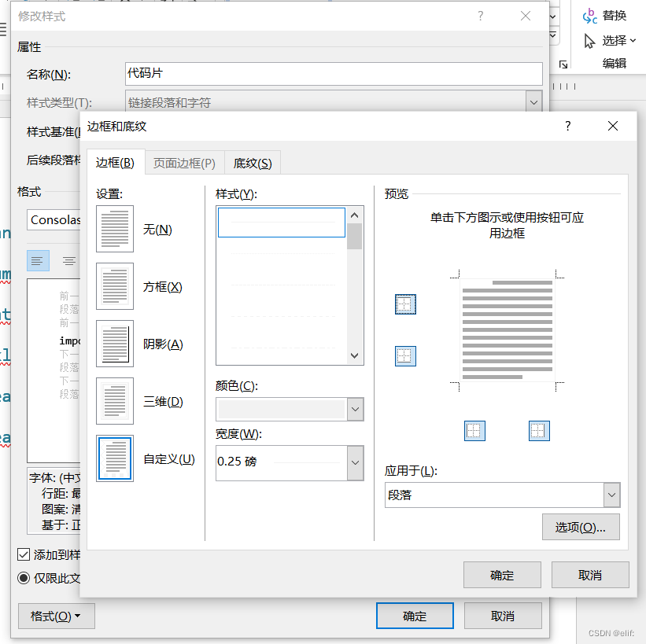Click the Name (名称) field containing 代码片

334,74
